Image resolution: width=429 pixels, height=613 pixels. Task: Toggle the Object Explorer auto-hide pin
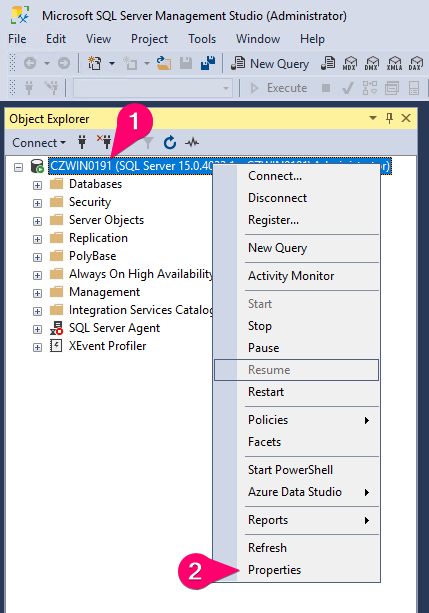pos(390,118)
